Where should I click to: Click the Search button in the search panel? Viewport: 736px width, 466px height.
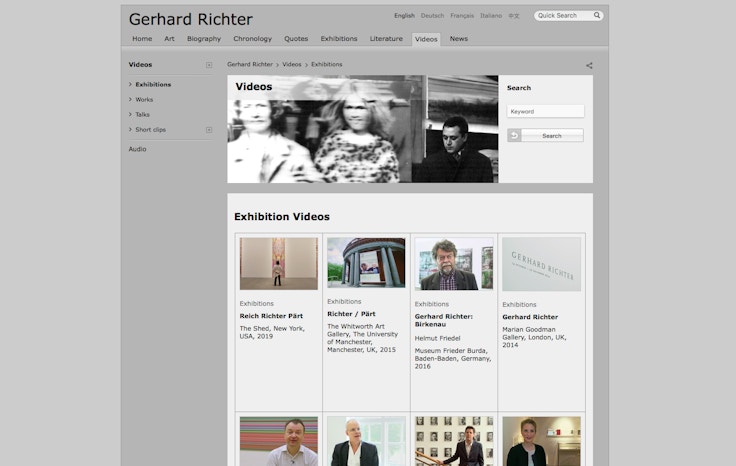point(552,135)
